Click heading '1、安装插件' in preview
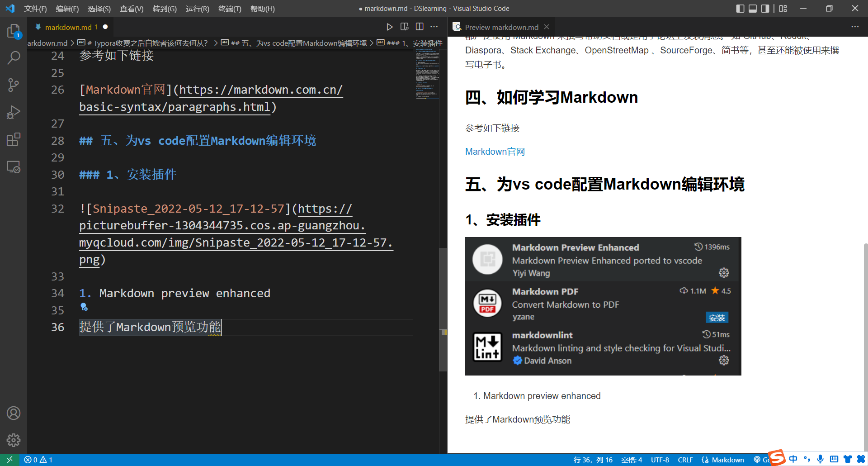 pyautogui.click(x=503, y=220)
